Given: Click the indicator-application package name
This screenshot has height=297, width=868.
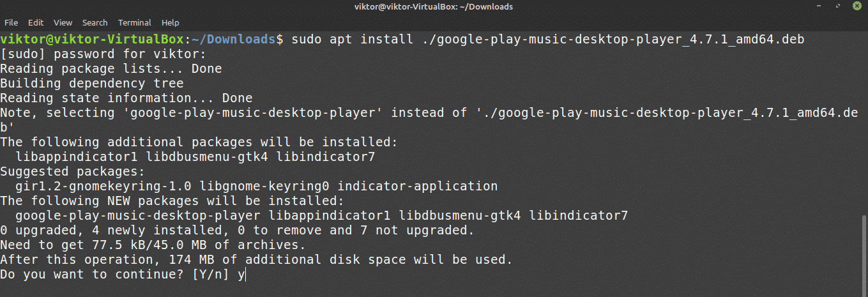Looking at the screenshot, I should click(417, 187).
